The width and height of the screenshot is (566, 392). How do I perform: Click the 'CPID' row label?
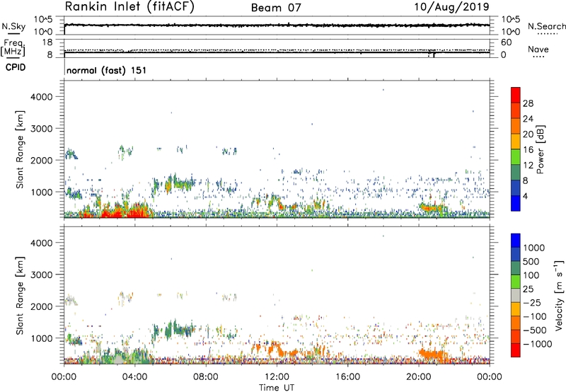tap(16, 67)
